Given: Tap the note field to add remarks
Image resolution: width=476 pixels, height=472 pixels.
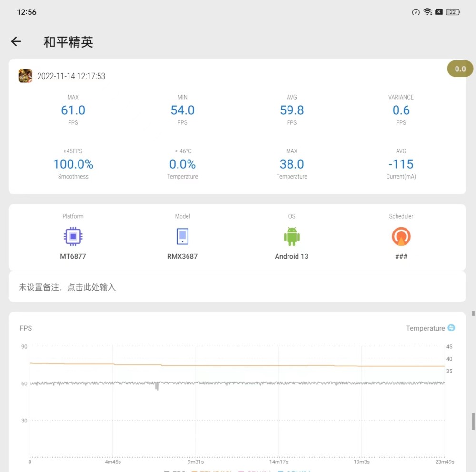Looking at the screenshot, I should [237, 287].
